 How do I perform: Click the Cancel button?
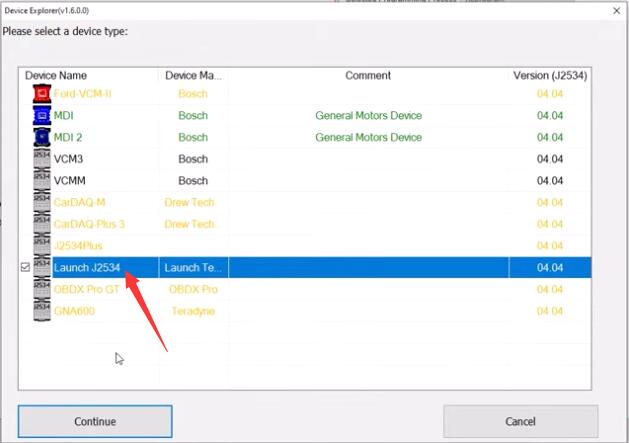click(520, 421)
